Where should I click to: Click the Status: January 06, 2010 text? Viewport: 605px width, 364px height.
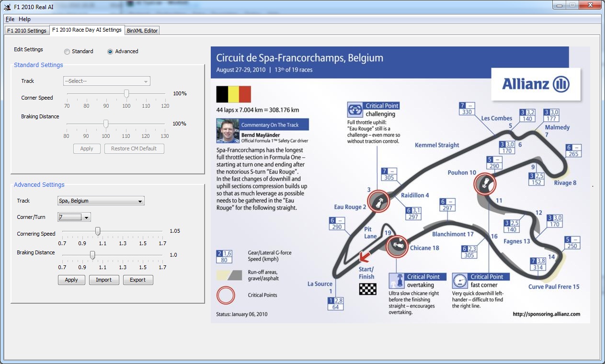click(242, 314)
